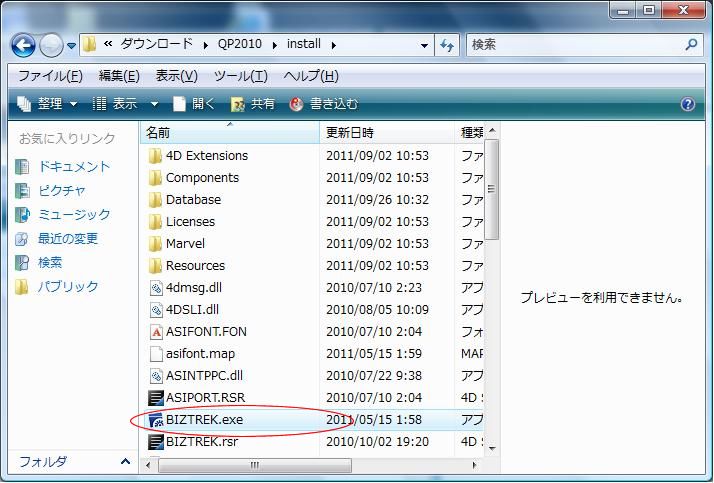Select ダウンロード in the address path
This screenshot has height=483, width=714.
point(157,44)
